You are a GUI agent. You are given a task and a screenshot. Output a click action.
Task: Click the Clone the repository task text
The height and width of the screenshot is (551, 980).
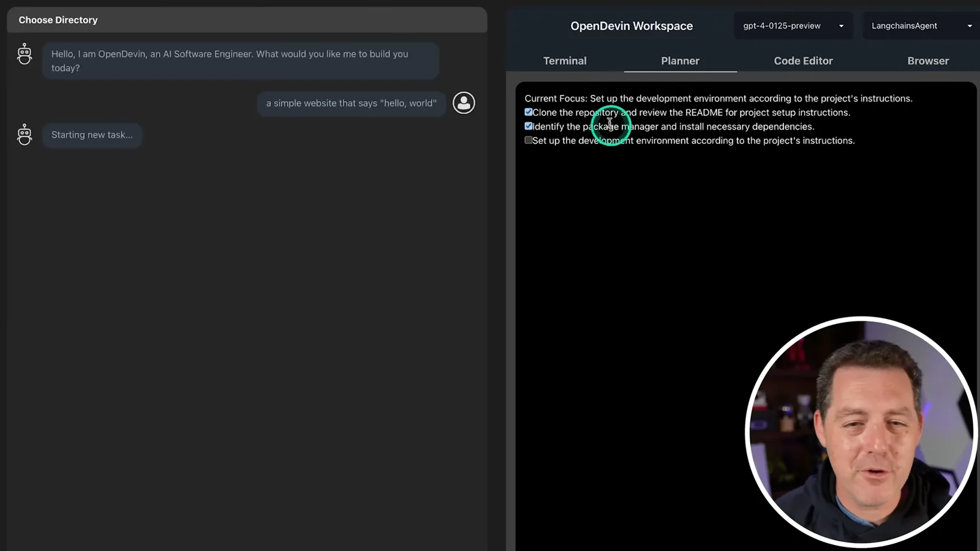coord(691,112)
